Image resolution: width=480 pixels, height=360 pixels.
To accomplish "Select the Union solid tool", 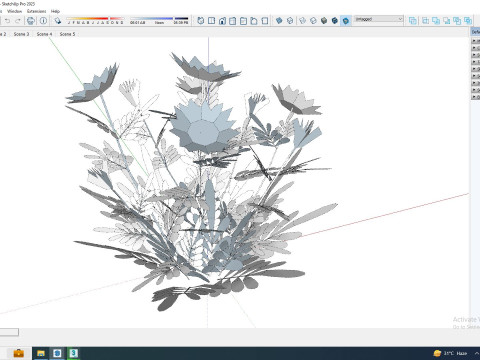I will 436,21.
